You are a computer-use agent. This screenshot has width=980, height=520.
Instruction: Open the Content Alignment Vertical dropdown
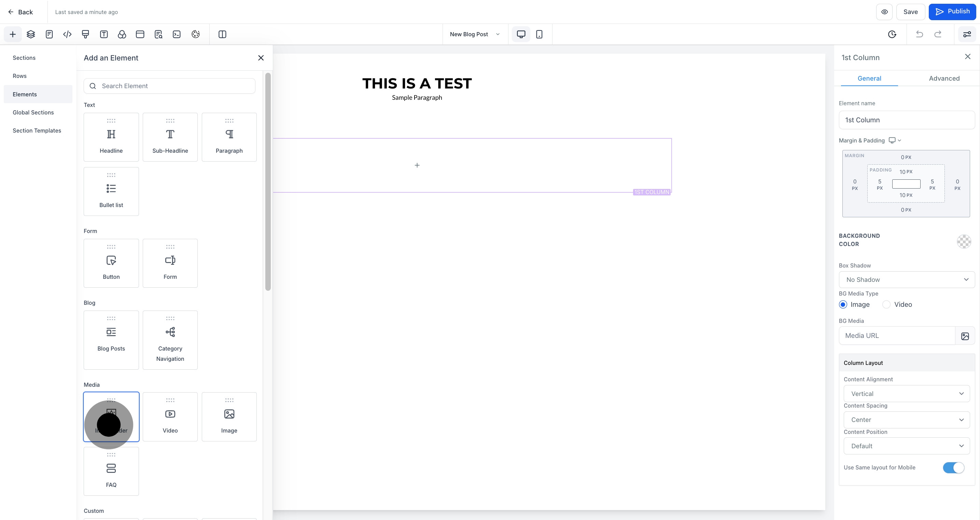point(907,394)
